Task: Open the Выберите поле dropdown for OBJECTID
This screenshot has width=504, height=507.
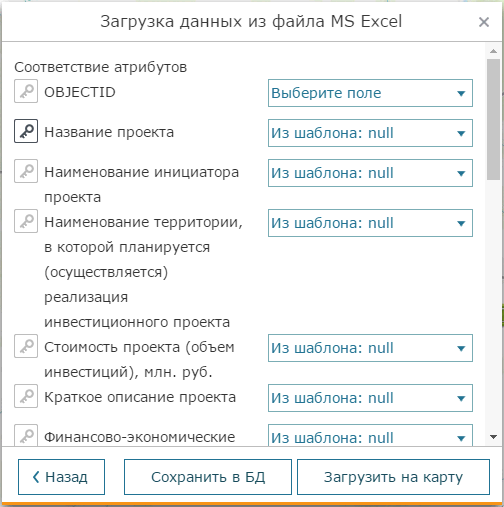Action: point(370,93)
